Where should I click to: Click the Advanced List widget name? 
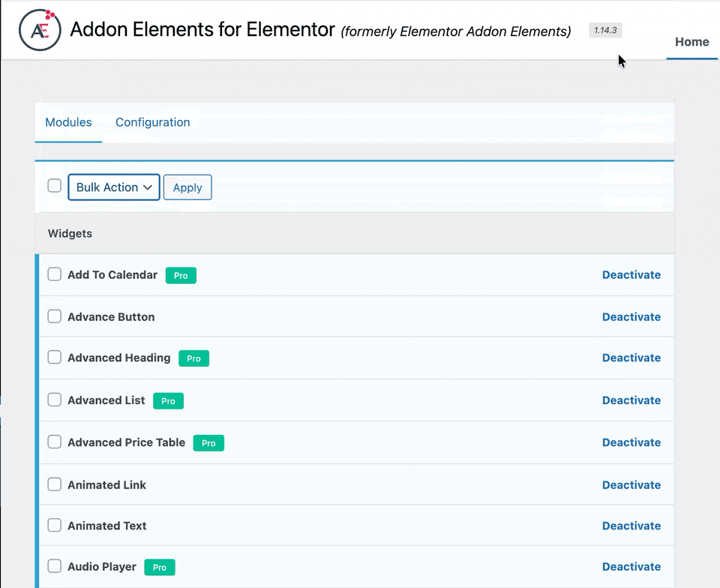pyautogui.click(x=106, y=400)
